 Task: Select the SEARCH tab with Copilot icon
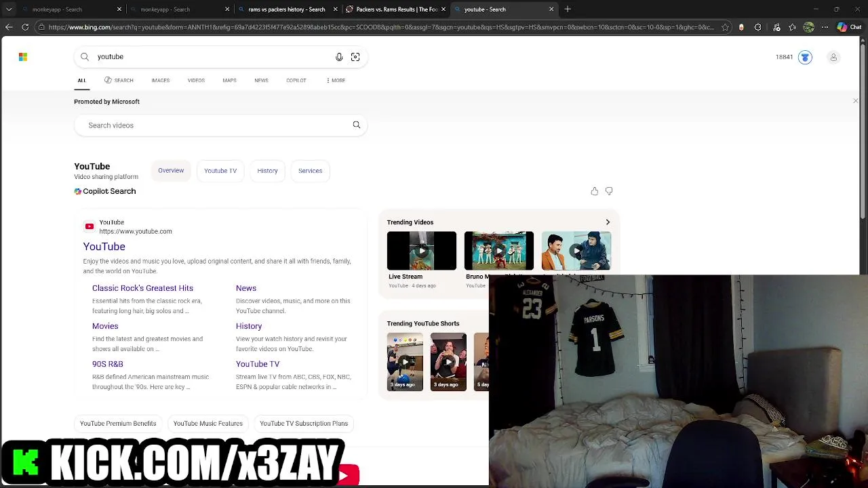coord(119,81)
